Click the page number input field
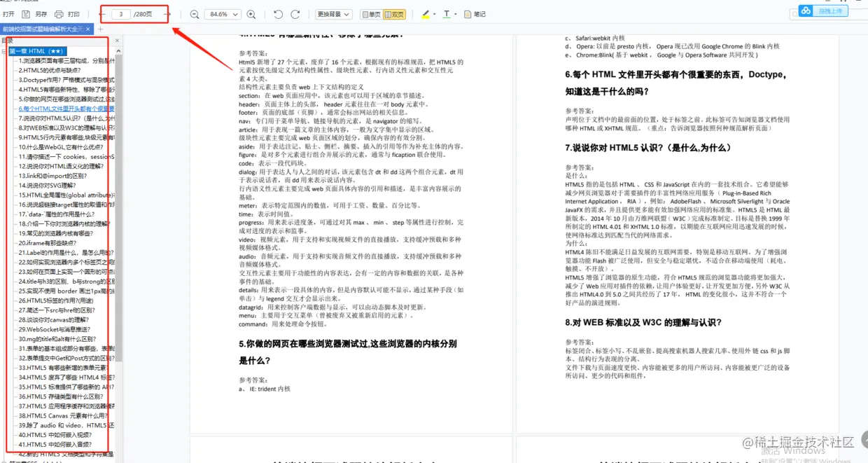Viewport: 868px width, 463px height. 121,14
